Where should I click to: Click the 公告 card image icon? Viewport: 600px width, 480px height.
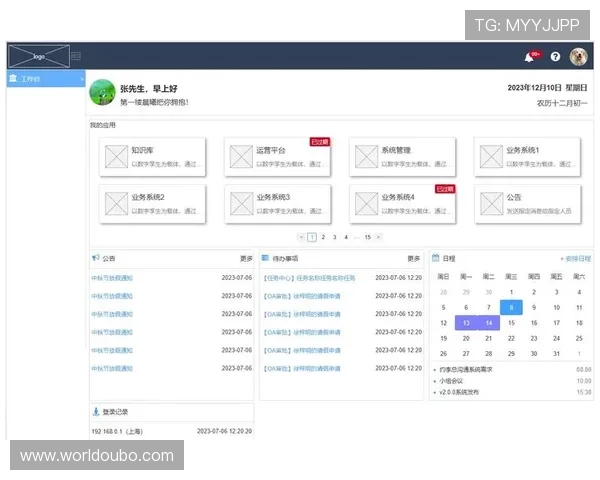(x=491, y=204)
